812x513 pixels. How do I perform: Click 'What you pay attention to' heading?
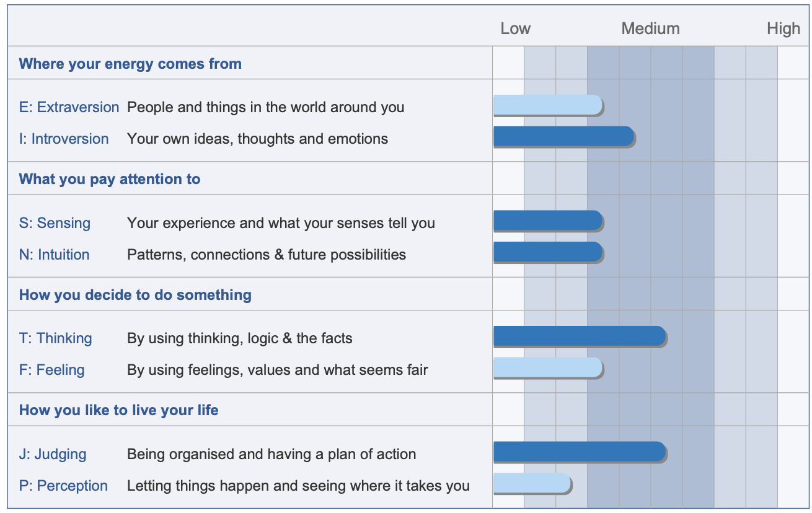[x=110, y=179]
